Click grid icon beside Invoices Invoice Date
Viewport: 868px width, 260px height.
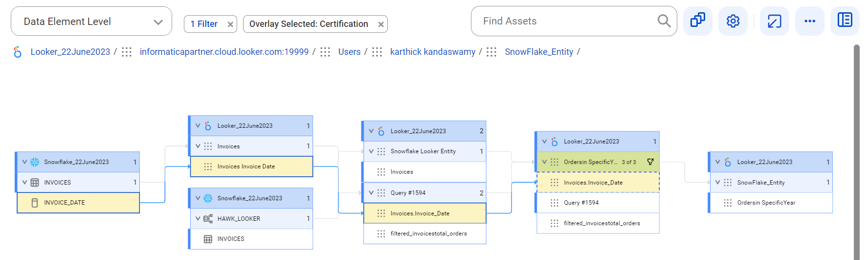pos(208,166)
